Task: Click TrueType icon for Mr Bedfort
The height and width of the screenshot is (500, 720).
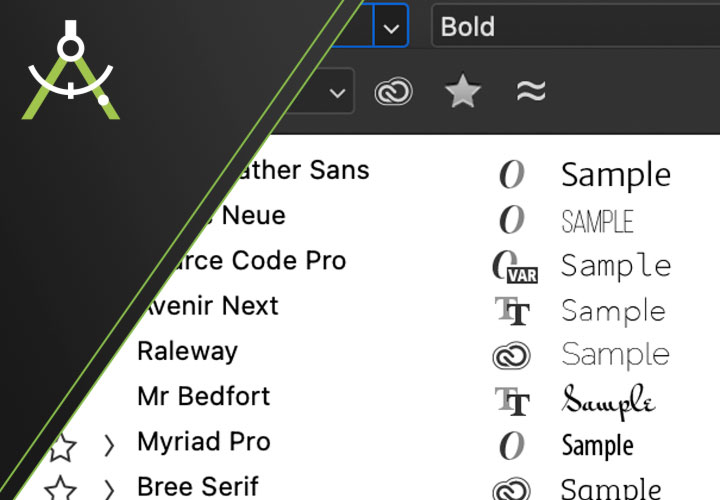Action: (x=512, y=401)
